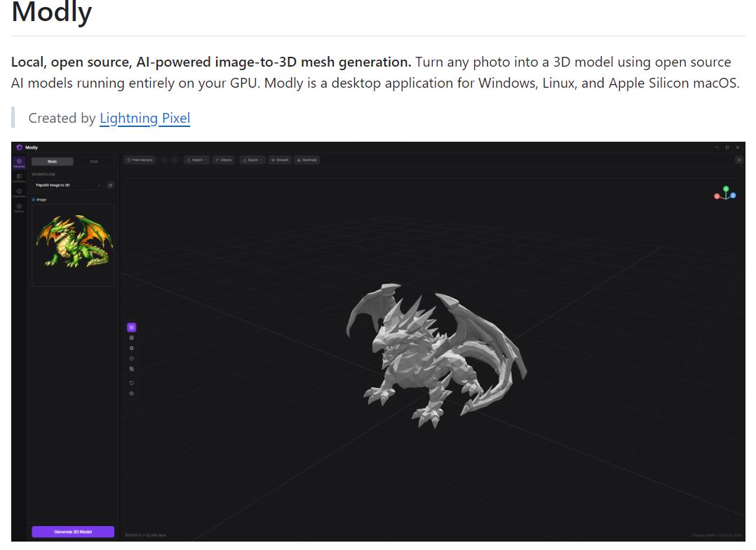The width and height of the screenshot is (756, 550).
Task: Toggle the checkered texture icon in the viewport toolbar
Action: point(132,369)
